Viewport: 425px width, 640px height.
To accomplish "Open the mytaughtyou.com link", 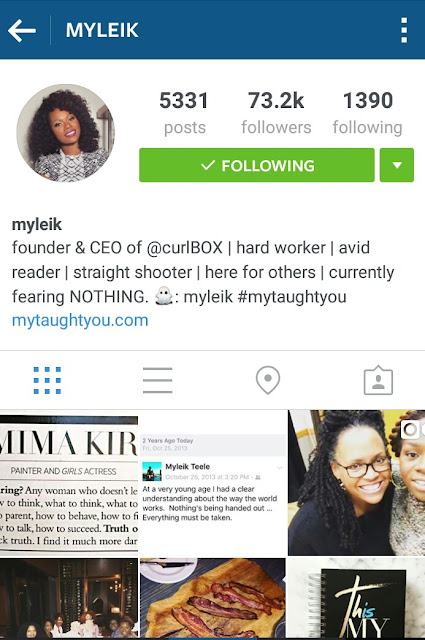I will click(80, 320).
